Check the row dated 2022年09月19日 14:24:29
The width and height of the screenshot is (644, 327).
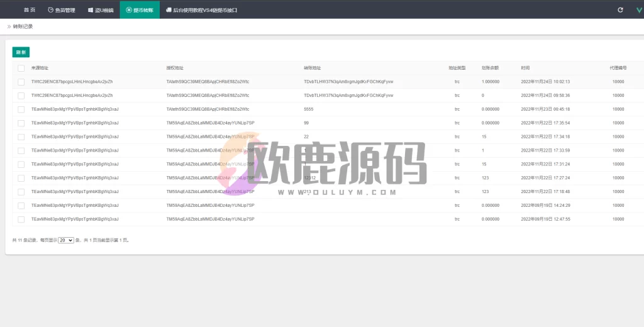point(21,206)
